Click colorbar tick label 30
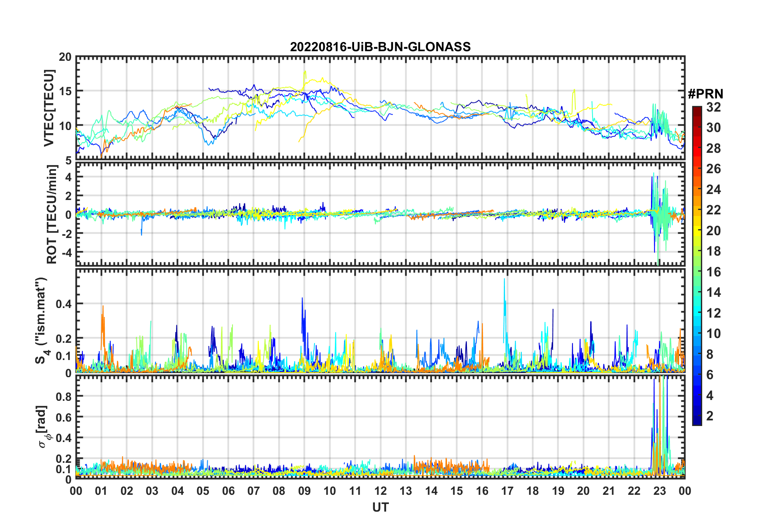This screenshot has width=761, height=532. 713,128
